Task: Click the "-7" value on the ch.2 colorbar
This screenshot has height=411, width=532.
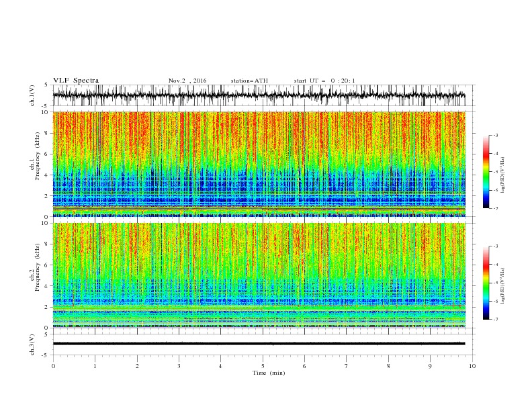Action: coord(495,320)
